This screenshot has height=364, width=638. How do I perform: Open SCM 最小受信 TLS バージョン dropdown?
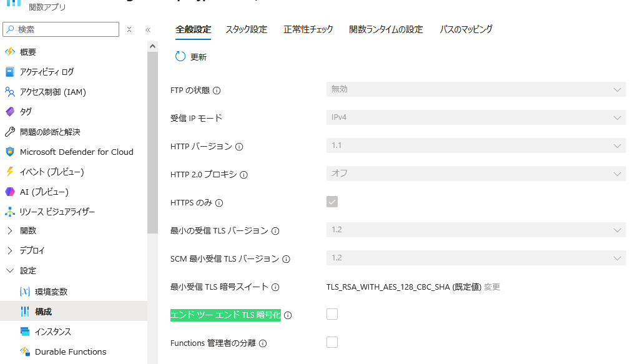[x=476, y=258]
